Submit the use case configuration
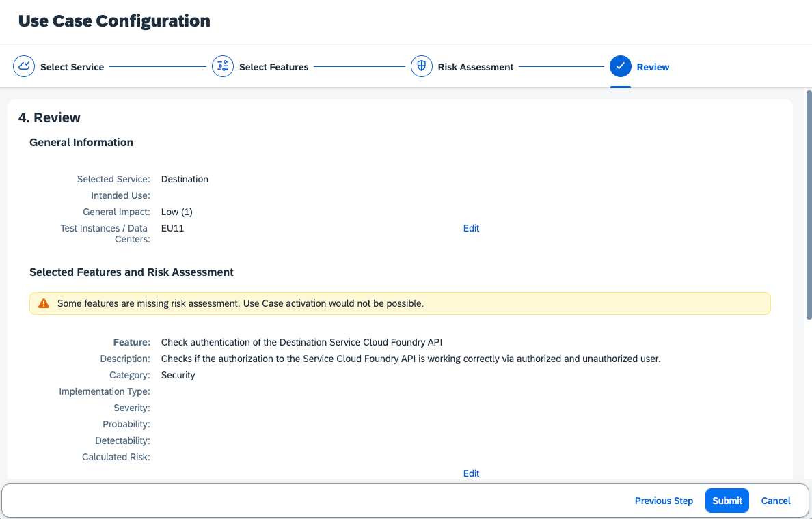This screenshot has width=812, height=519. [x=727, y=500]
